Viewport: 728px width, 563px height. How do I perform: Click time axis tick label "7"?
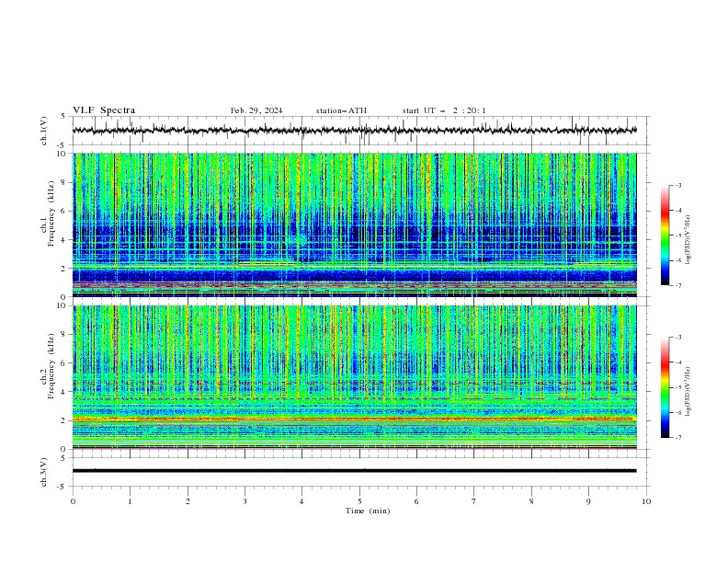pyautogui.click(x=474, y=501)
